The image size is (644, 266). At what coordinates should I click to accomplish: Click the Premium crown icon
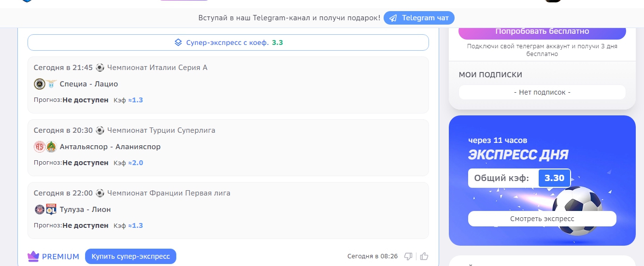click(x=33, y=256)
